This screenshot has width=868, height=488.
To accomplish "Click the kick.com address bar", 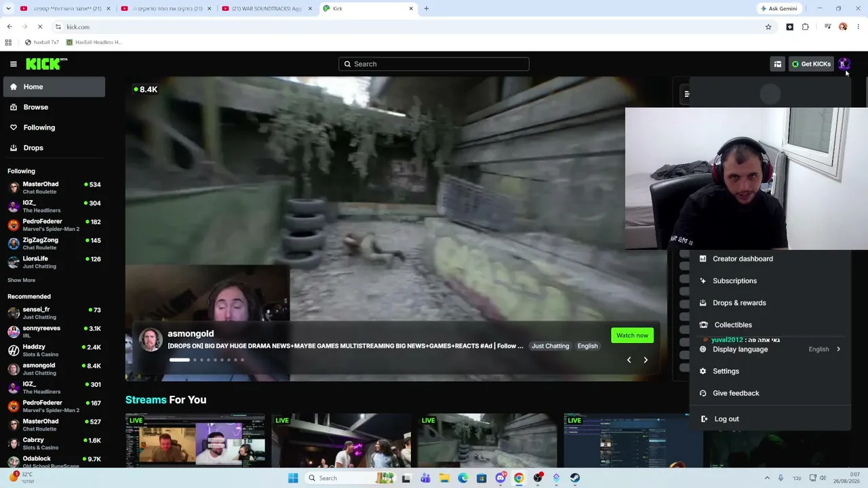I will (x=407, y=27).
